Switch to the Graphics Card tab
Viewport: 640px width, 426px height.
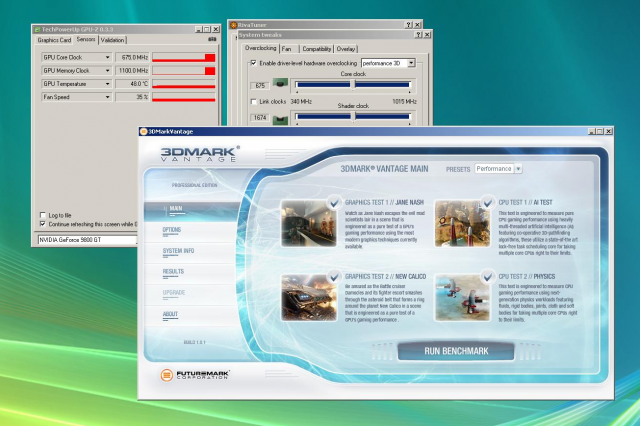[x=54, y=40]
